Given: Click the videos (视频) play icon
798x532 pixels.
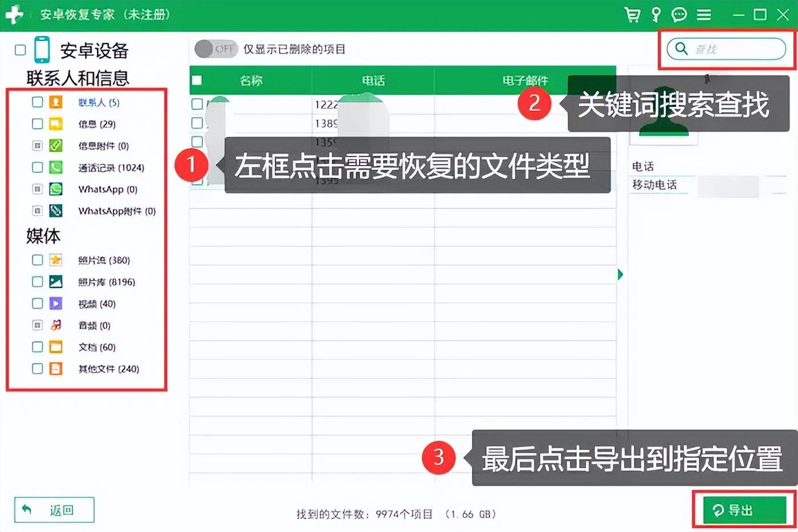Looking at the screenshot, I should click(x=55, y=303).
